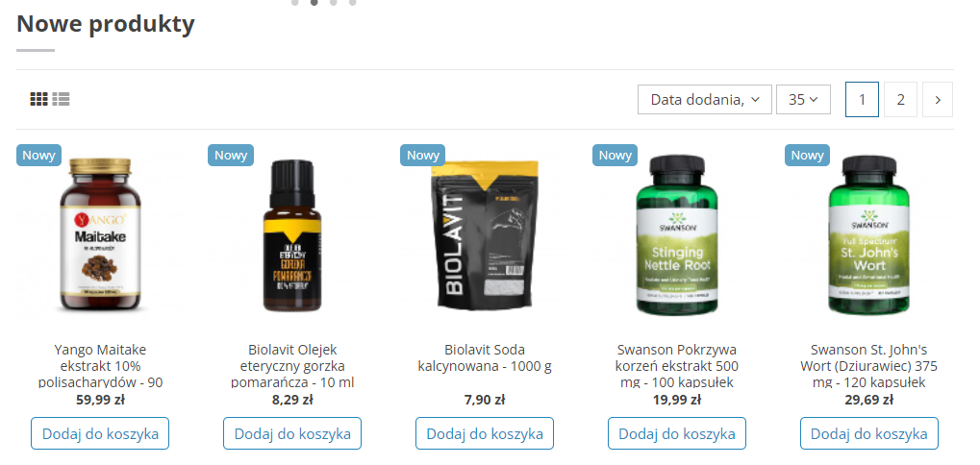Image resolution: width=980 pixels, height=465 pixels.
Task: Open Biolavit Olejek eteryczny gorzka pomarańcza link
Action: pyautogui.click(x=291, y=365)
